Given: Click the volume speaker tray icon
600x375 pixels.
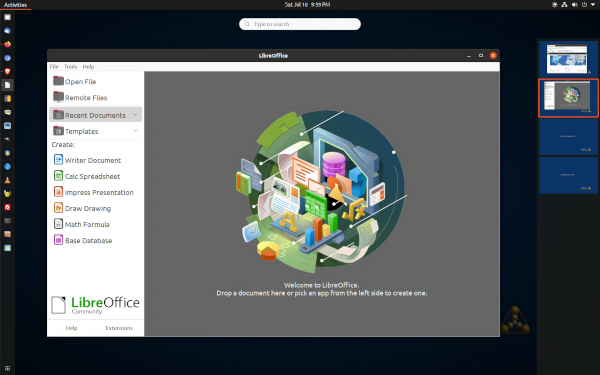Looking at the screenshot, I should point(574,5).
